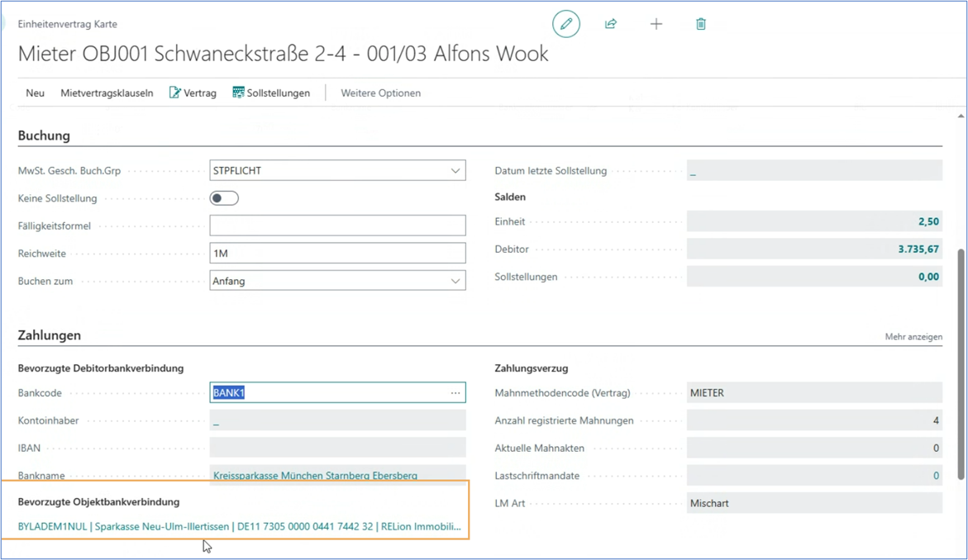
Task: Click the Neu menu item
Action: click(x=35, y=93)
